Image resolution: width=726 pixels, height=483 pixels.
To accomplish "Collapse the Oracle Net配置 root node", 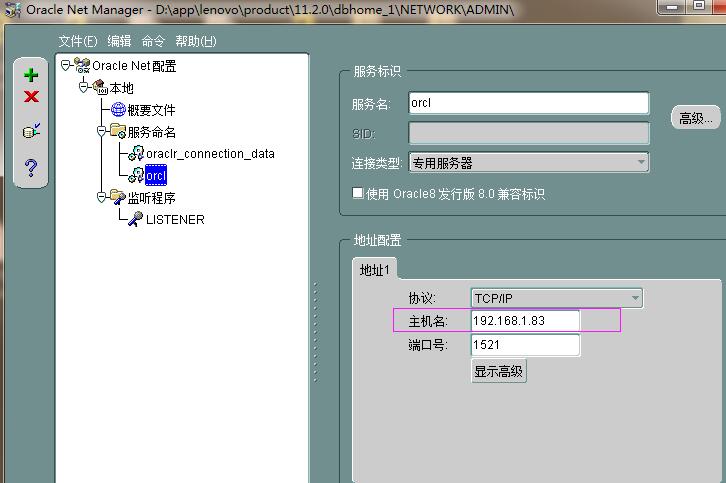I will (x=65, y=65).
